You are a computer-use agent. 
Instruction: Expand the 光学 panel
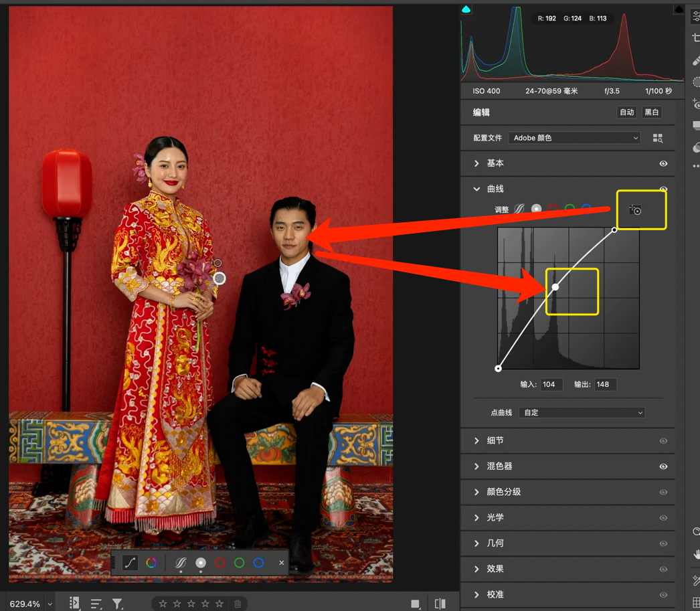(476, 518)
